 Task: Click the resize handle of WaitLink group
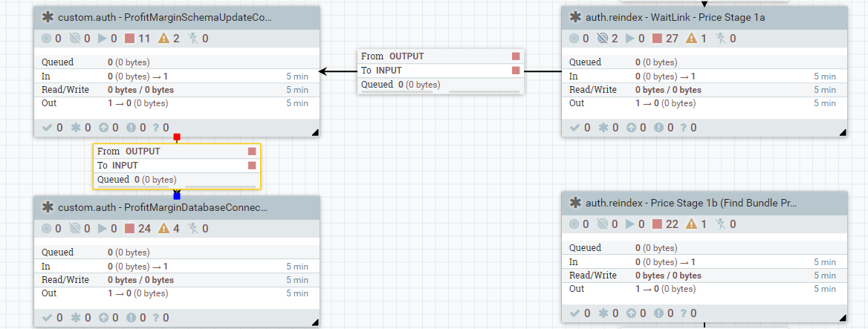[x=843, y=132]
